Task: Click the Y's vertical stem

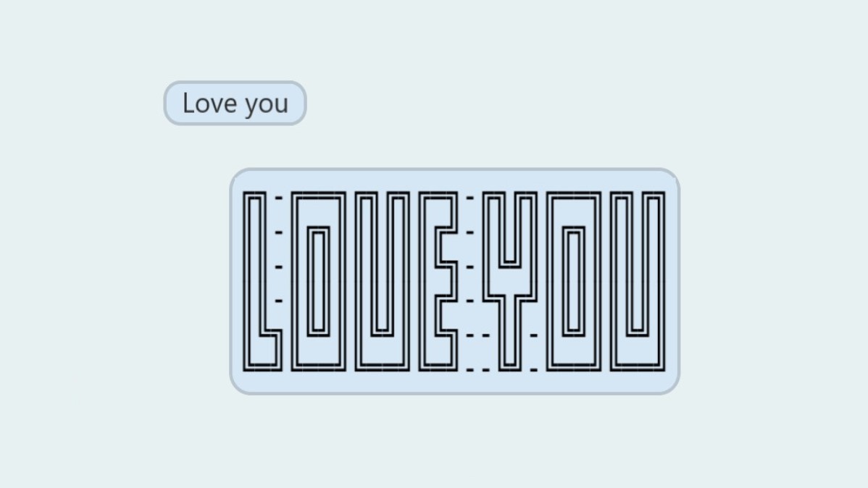Action: pyautogui.click(x=510, y=334)
